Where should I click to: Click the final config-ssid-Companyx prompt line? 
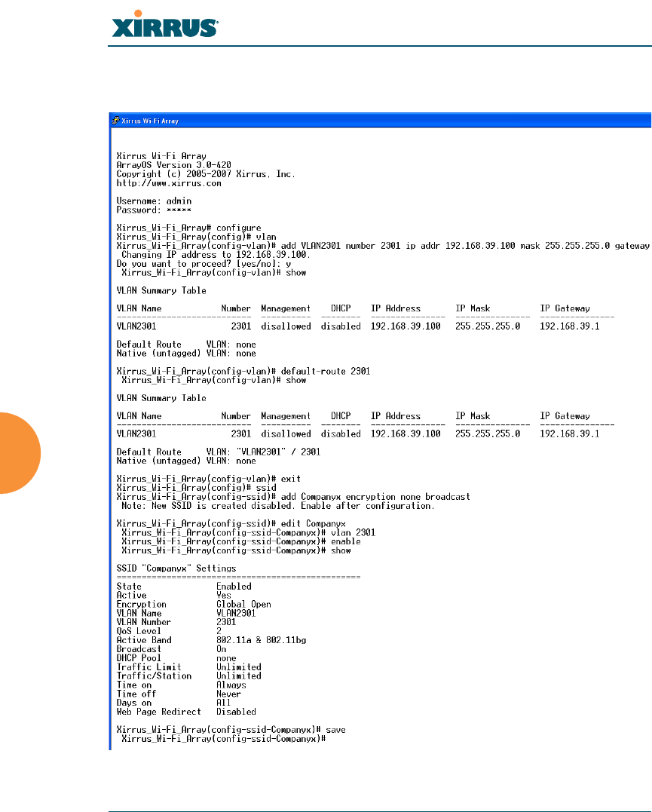pos(223,739)
